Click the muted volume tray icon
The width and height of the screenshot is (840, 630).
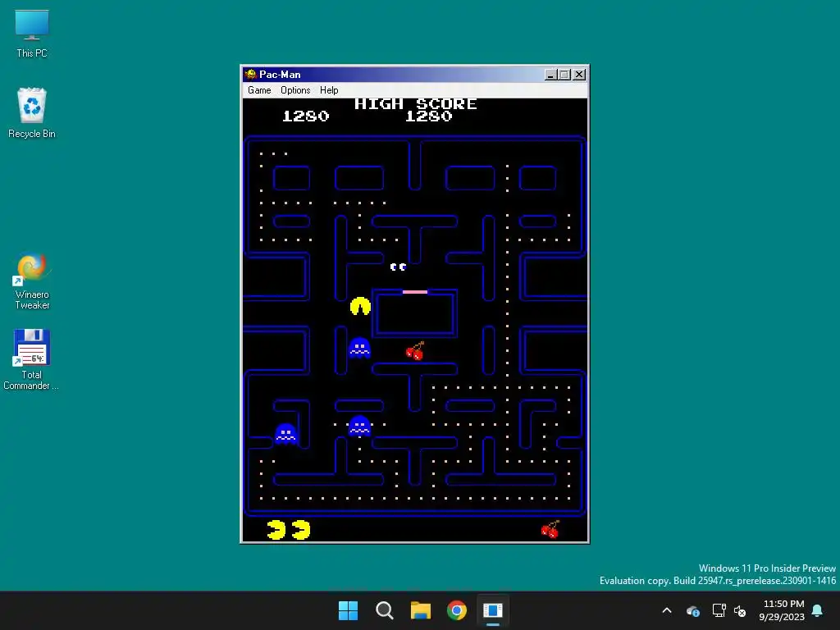(741, 610)
